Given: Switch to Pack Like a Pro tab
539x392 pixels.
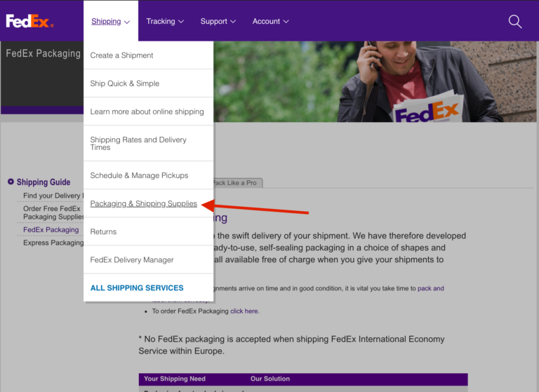Looking at the screenshot, I should tap(237, 183).
